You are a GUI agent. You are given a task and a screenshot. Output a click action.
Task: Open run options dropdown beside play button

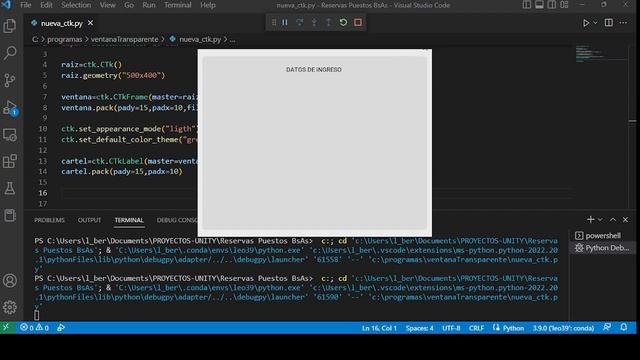coord(595,23)
